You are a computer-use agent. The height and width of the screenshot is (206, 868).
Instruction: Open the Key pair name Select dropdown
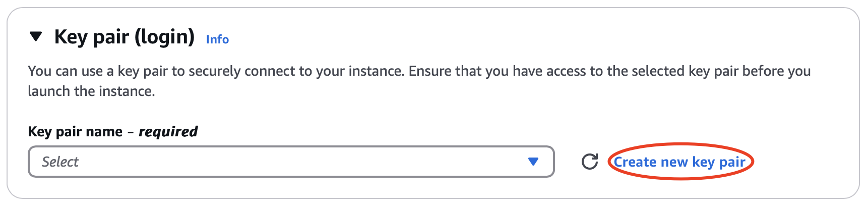point(291,162)
